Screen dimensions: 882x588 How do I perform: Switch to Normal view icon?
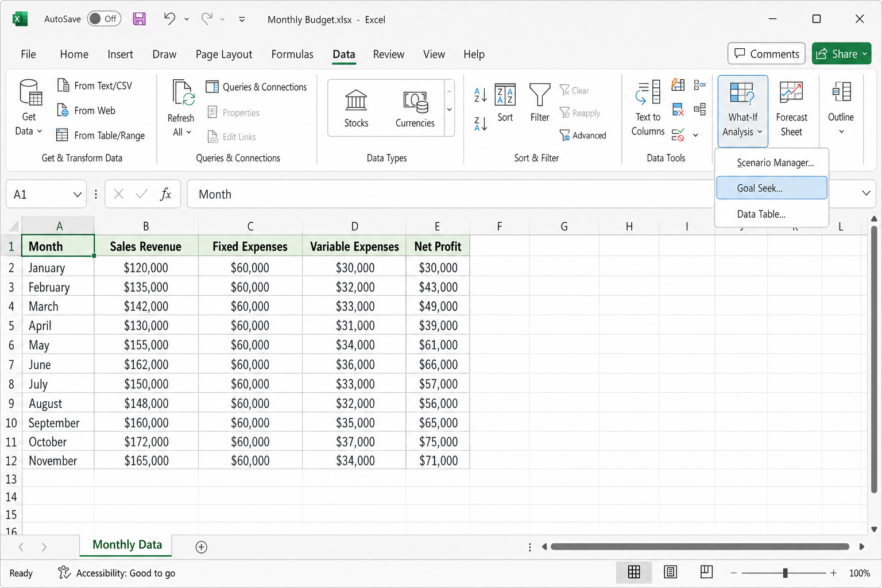pos(634,572)
